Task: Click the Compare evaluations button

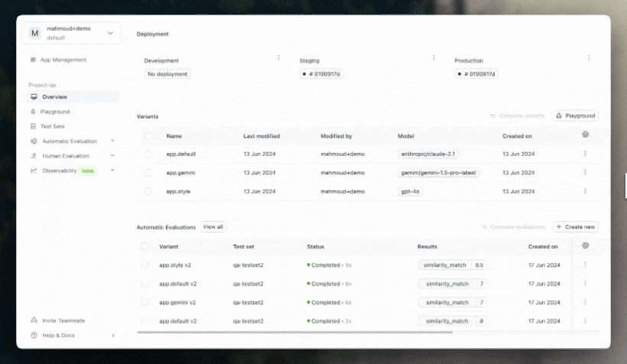Action: pyautogui.click(x=513, y=227)
